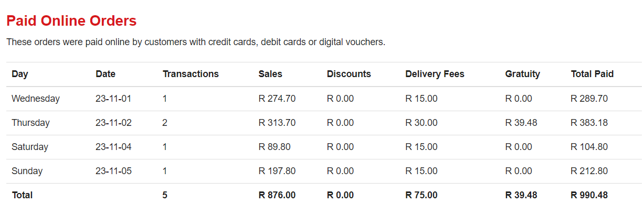Click the Sales column header
Image resolution: width=644 pixels, height=214 pixels.
coord(270,74)
